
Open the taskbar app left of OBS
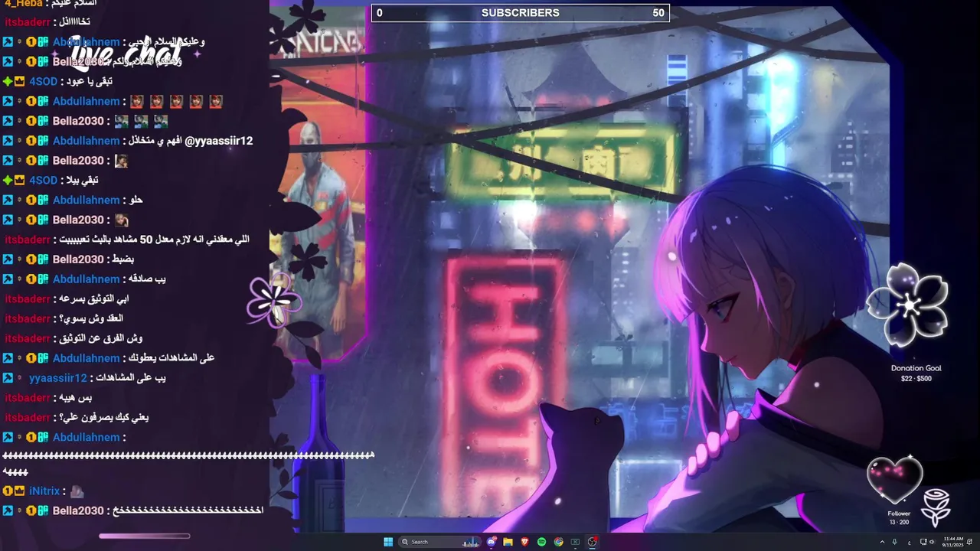point(575,542)
